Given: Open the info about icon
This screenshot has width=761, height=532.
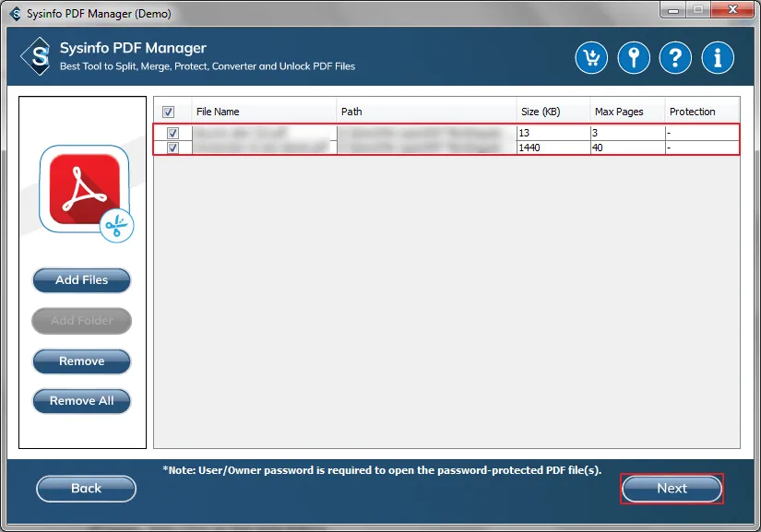Looking at the screenshot, I should pos(718,58).
